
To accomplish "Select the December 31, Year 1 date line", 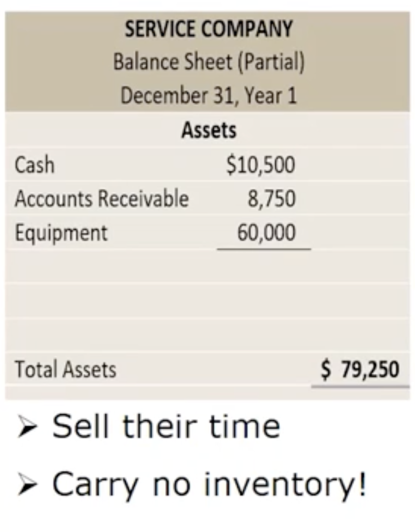I will (209, 95).
